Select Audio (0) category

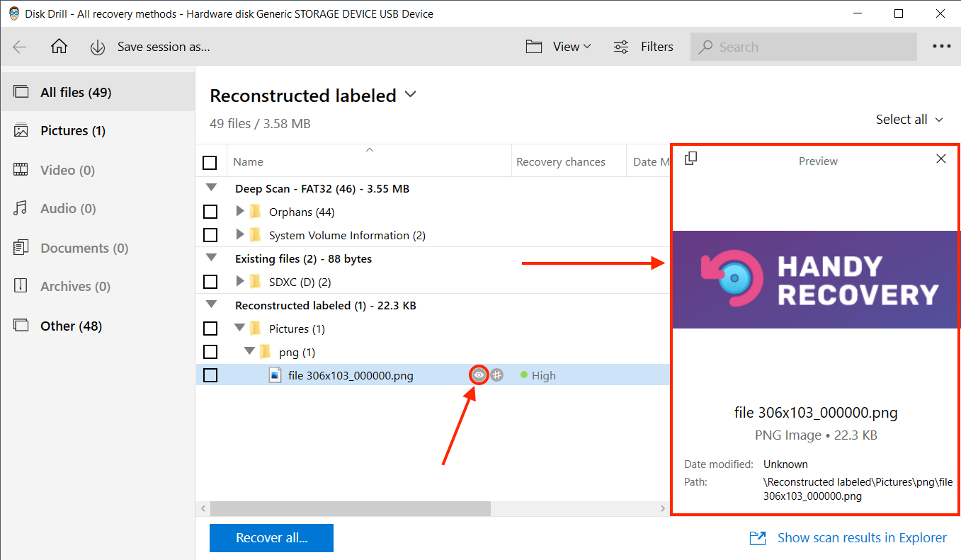click(98, 208)
